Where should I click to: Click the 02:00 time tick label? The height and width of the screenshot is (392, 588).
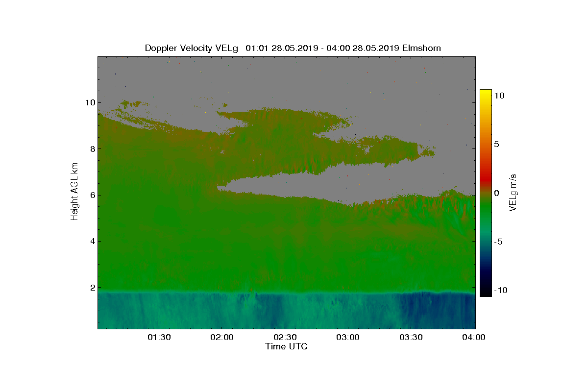222,337
